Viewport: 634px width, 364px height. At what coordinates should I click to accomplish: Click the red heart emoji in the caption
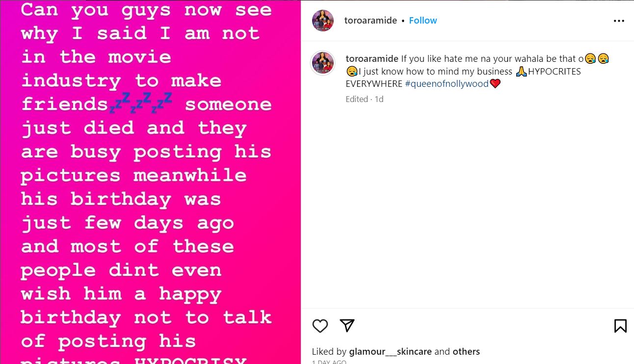[x=495, y=84]
